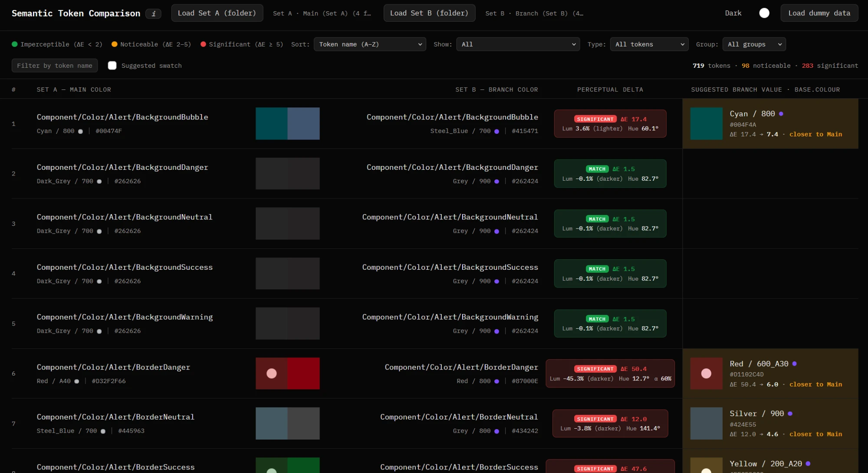
Task: Click the BackgroundBubble comparison color swatch
Action: click(x=287, y=124)
